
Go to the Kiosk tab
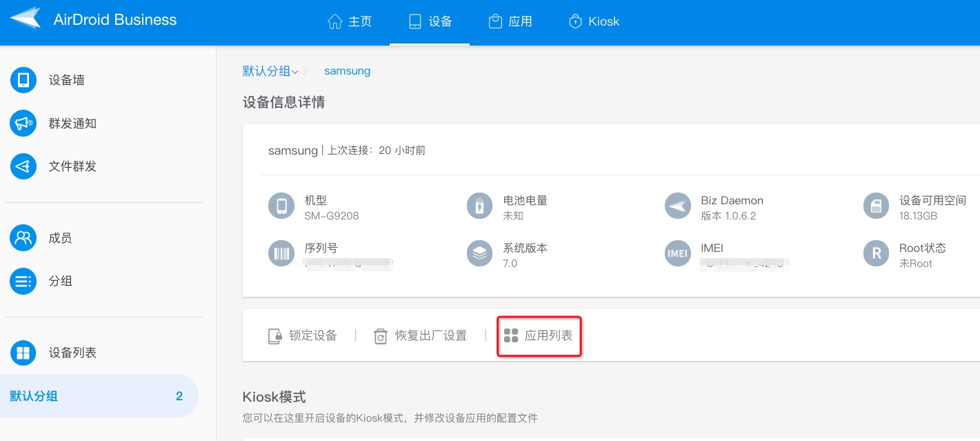594,21
